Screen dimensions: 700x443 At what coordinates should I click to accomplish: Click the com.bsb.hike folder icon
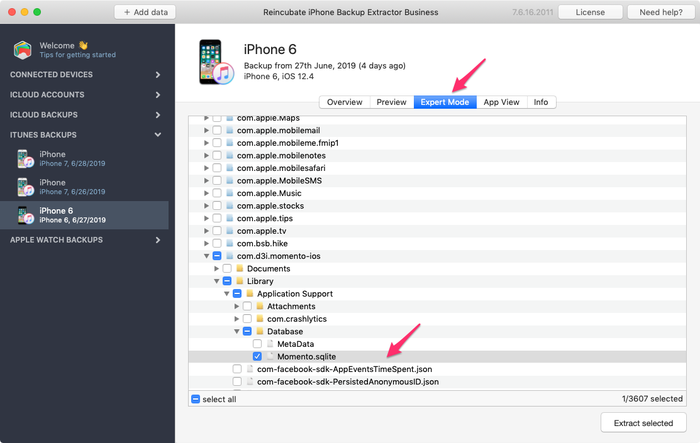click(229, 243)
